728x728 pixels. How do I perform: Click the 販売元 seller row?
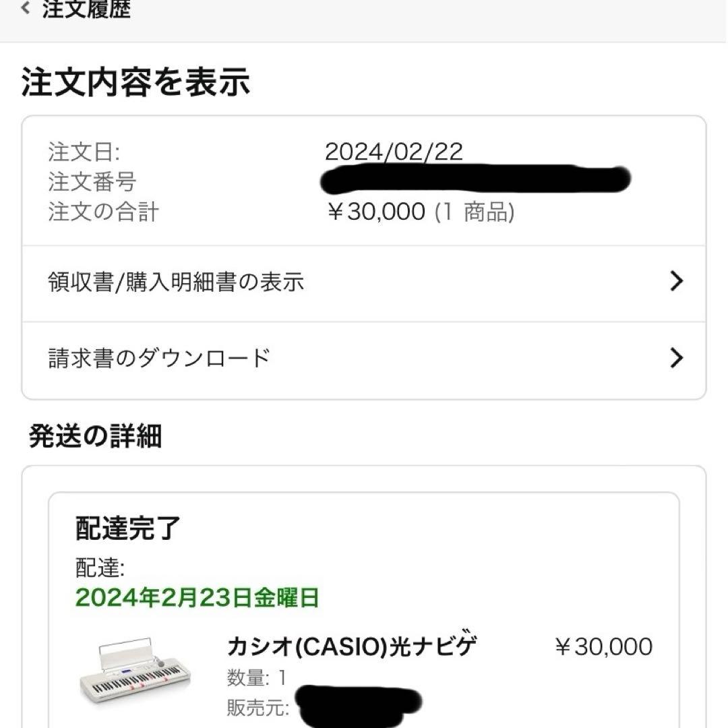(260, 708)
